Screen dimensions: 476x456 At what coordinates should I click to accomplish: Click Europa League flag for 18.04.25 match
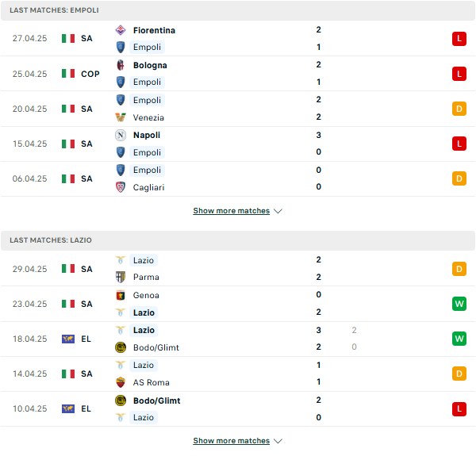pos(68,339)
